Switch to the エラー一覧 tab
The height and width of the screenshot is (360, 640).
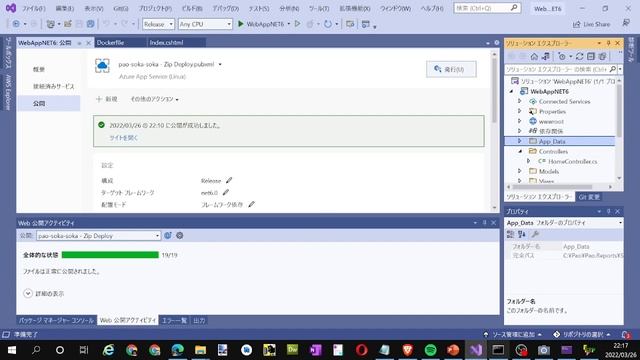click(x=174, y=320)
